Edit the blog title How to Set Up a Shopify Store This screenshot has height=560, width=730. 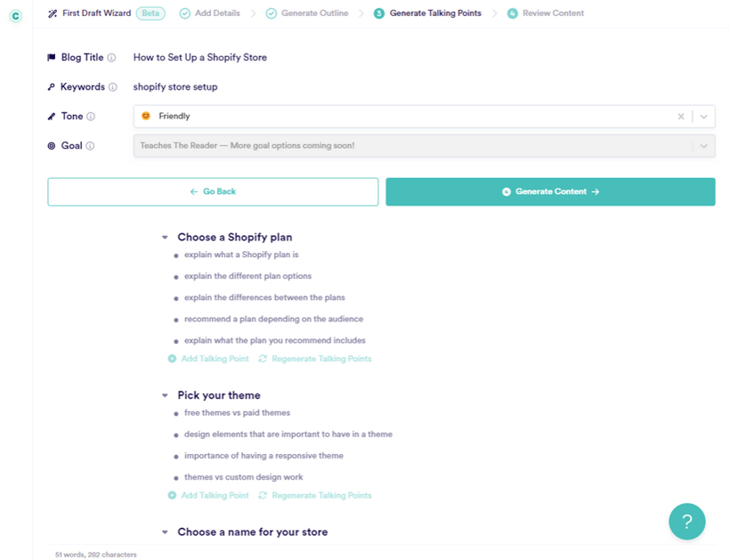200,58
